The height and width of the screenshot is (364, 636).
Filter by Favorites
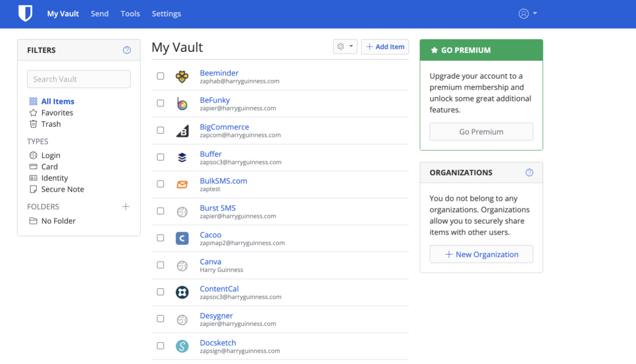[57, 113]
